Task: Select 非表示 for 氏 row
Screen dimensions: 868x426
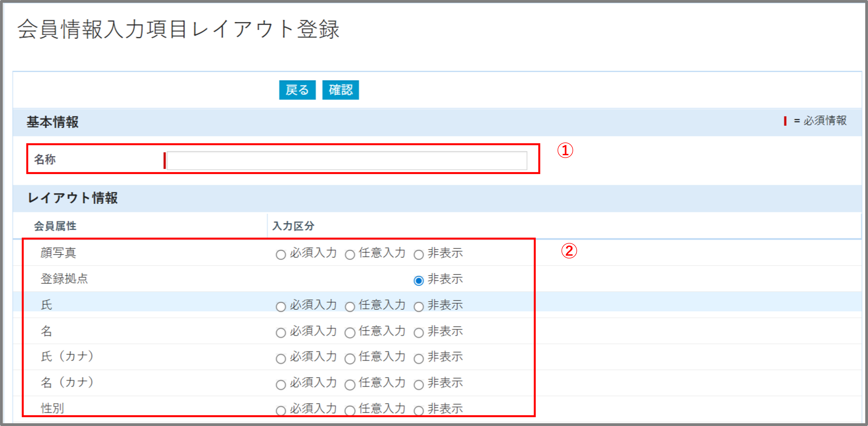Action: pyautogui.click(x=419, y=307)
